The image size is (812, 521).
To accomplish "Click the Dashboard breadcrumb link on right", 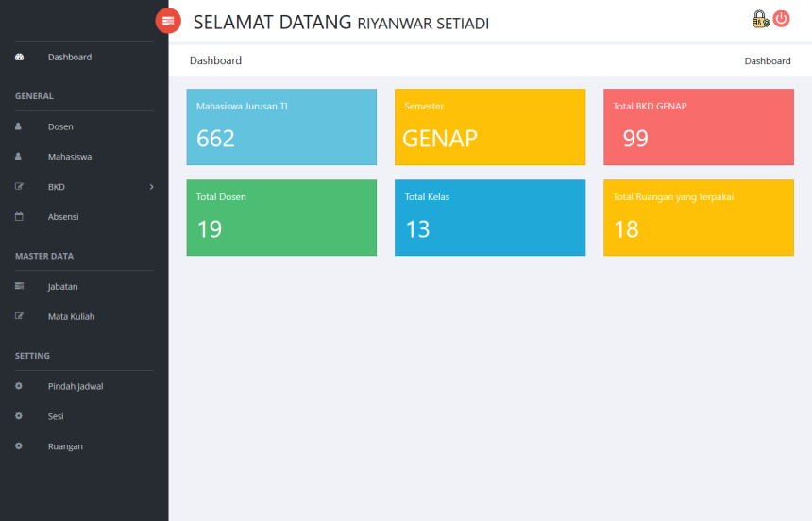I will tap(767, 61).
